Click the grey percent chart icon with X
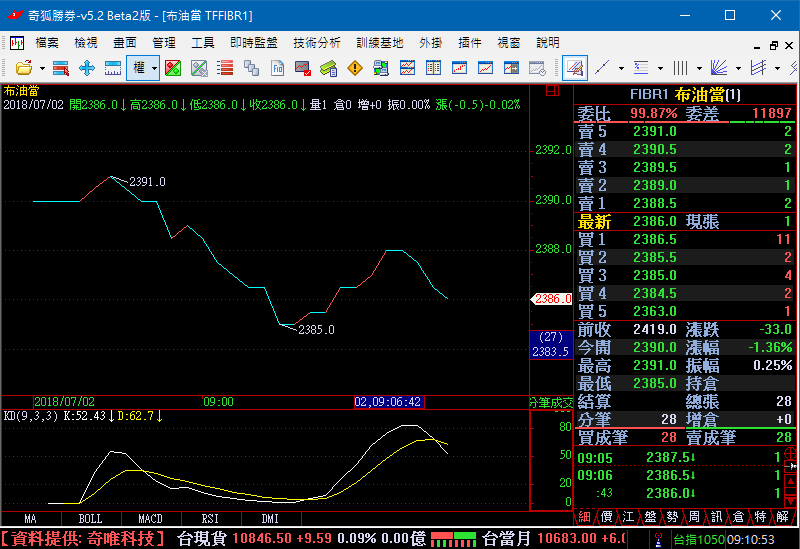800x549 pixels. click(x=199, y=68)
